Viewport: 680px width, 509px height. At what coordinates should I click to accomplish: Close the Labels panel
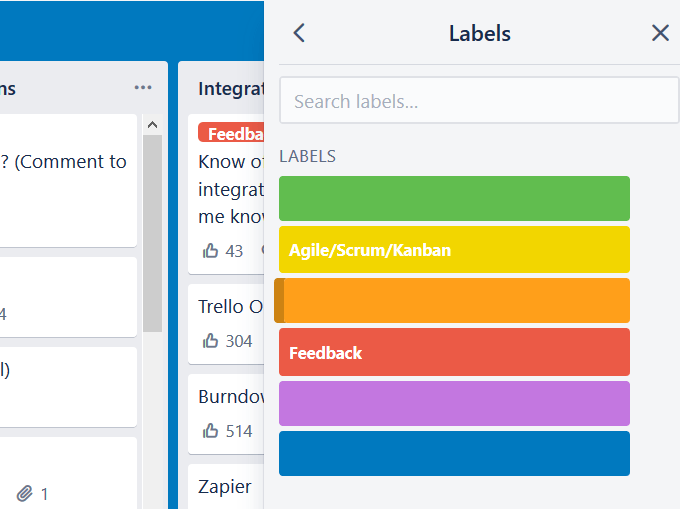tap(660, 33)
